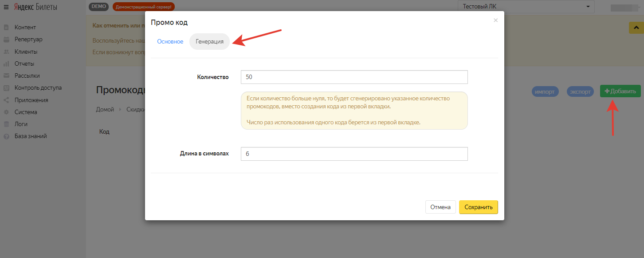Click the База знаний help icon
This screenshot has width=644, height=258.
(6, 136)
